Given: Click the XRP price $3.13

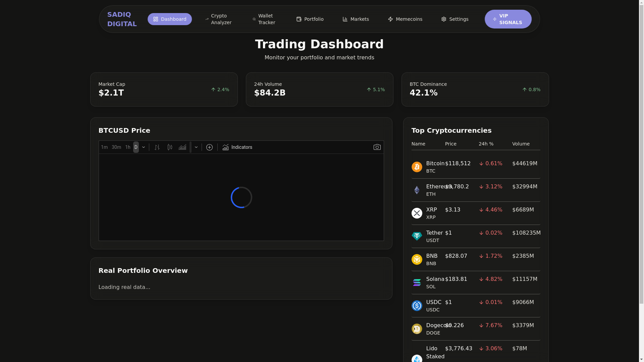Looking at the screenshot, I should (x=453, y=210).
